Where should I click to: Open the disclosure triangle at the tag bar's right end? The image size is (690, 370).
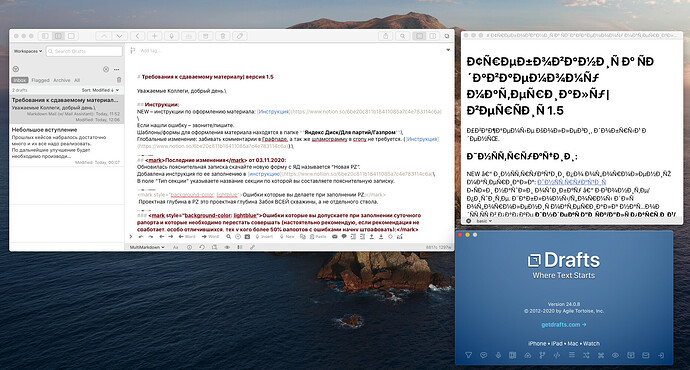pyautogui.click(x=448, y=50)
